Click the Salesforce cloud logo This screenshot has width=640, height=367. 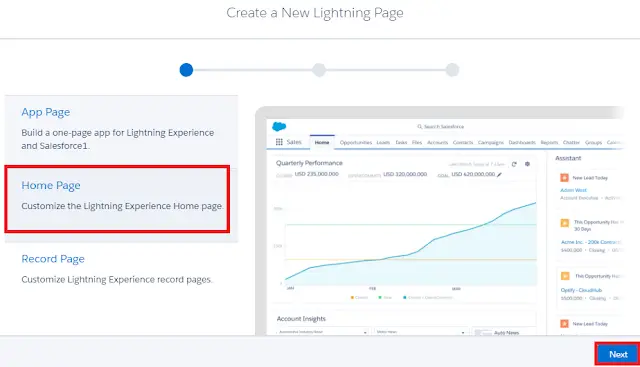pos(279,127)
